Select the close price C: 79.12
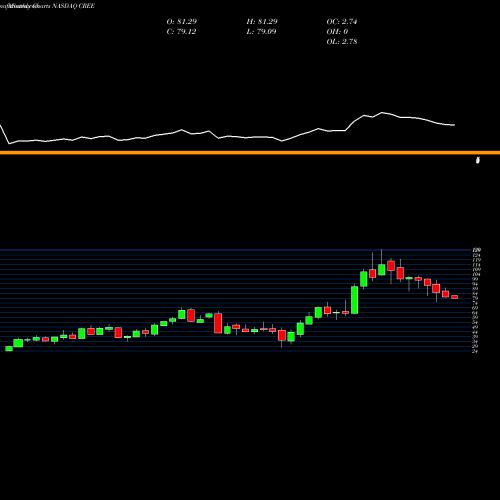Image resolution: width=500 pixels, height=500 pixels. pos(181,32)
